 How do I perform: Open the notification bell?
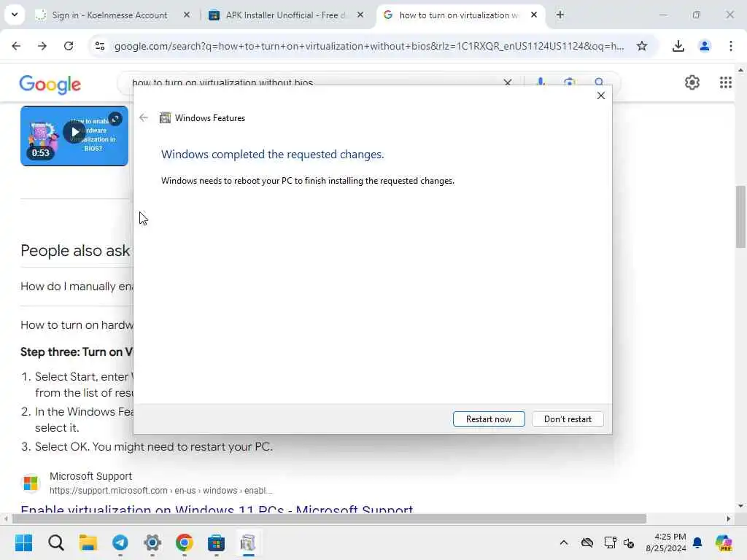[x=697, y=542]
